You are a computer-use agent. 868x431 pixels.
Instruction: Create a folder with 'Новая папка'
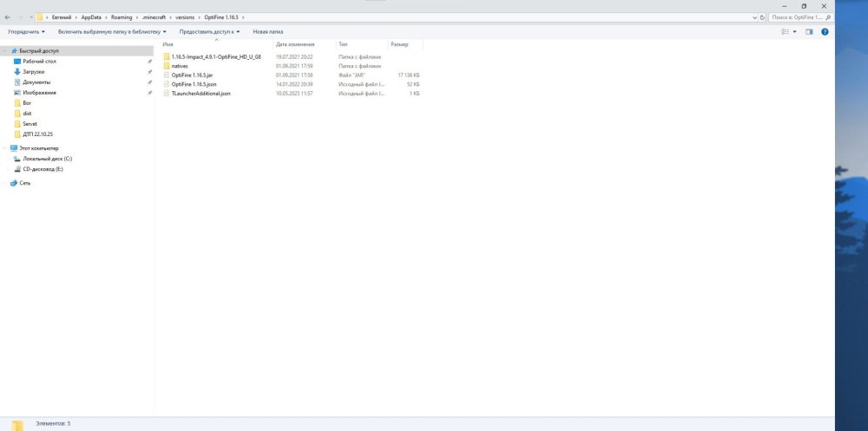268,32
